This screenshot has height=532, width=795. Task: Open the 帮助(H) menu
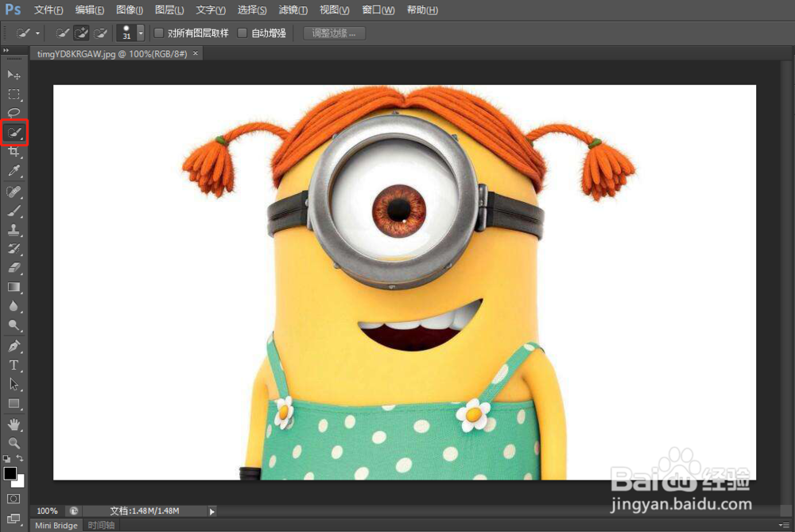click(422, 10)
